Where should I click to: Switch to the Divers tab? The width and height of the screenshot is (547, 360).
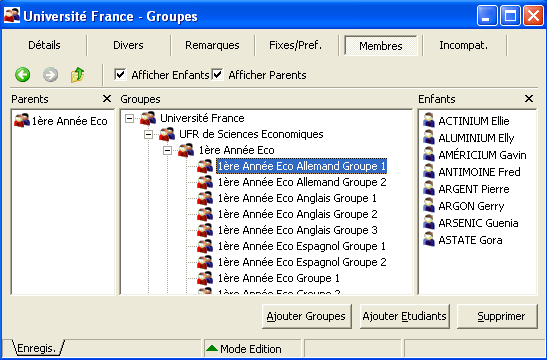click(x=128, y=45)
